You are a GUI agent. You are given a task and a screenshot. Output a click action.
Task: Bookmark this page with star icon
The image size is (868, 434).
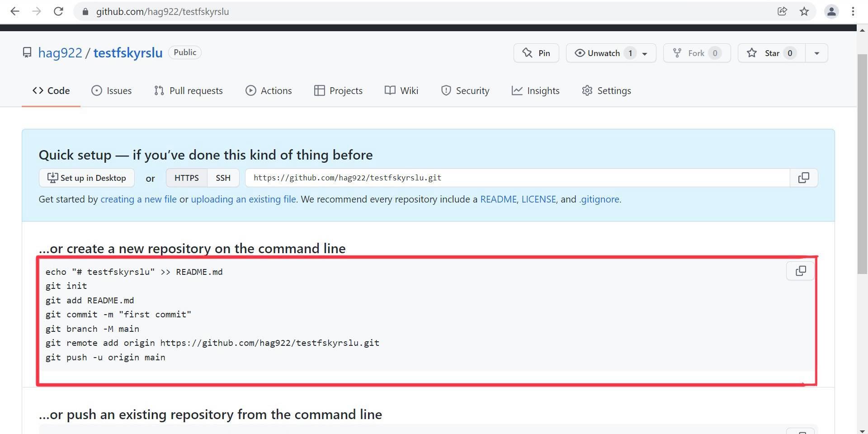[804, 11]
